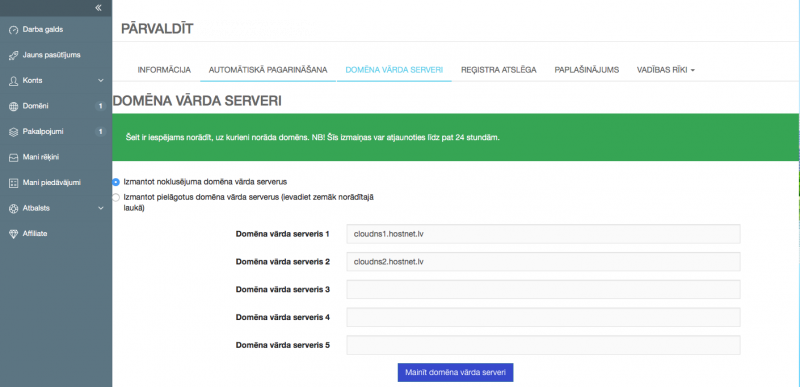Switch to Domēna vārda serveri tab
Screen dimensions: 800x387
click(x=394, y=70)
